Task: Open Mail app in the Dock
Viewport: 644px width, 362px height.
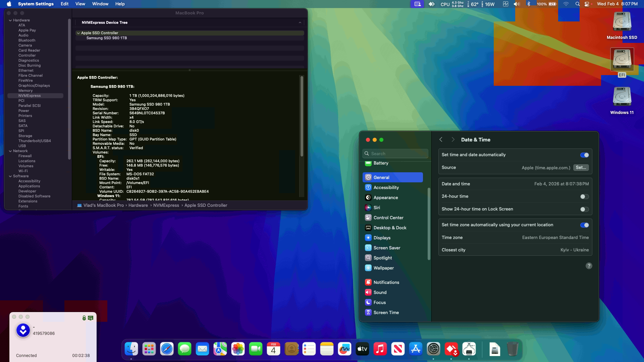Action: 202,349
